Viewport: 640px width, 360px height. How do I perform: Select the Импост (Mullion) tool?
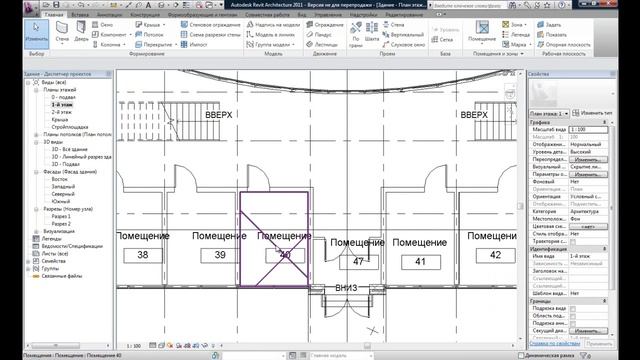[194, 44]
